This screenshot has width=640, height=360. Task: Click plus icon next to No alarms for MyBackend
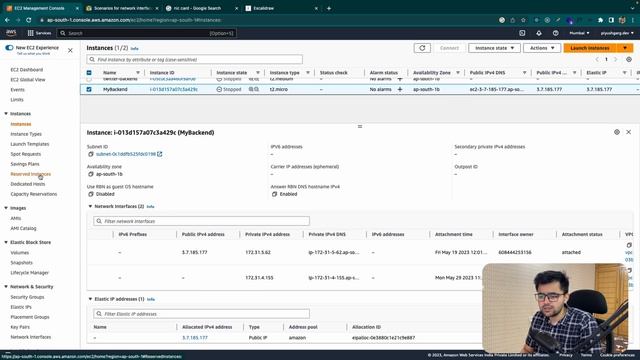400,89
